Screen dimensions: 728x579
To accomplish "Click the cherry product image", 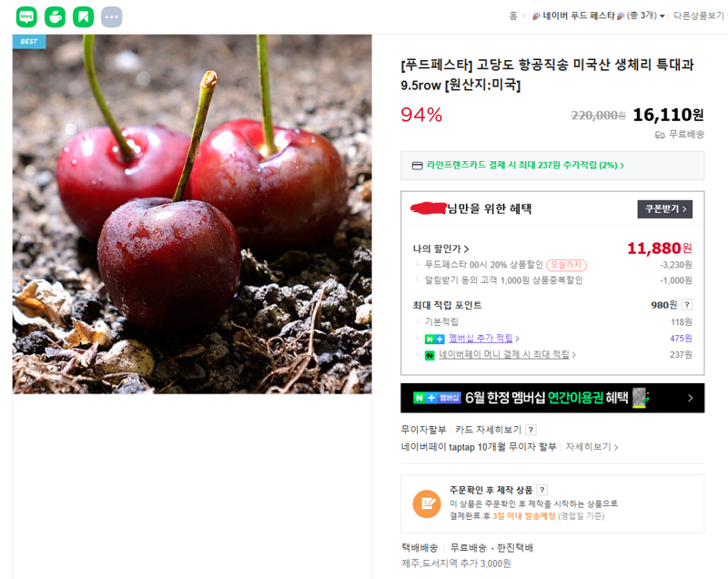I will point(192,214).
